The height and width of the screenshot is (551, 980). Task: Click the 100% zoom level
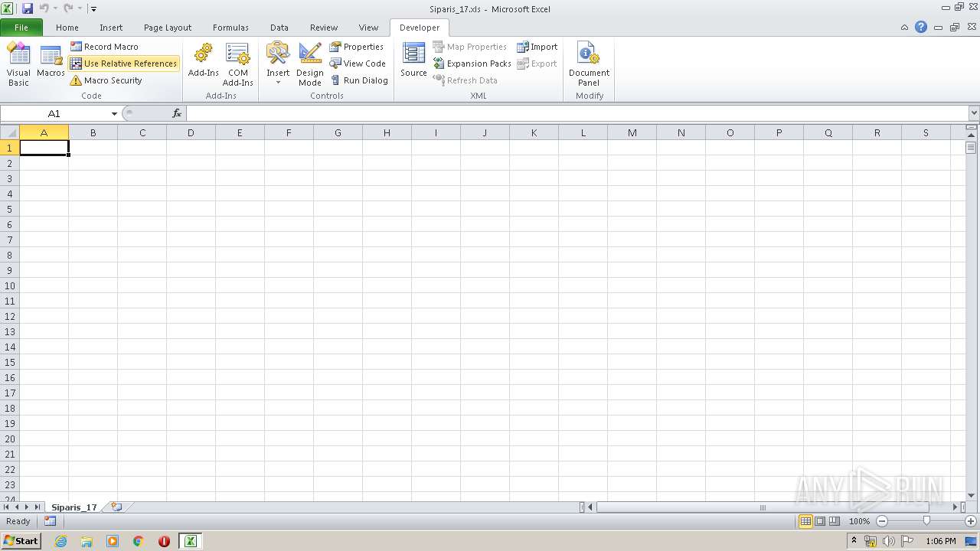859,521
